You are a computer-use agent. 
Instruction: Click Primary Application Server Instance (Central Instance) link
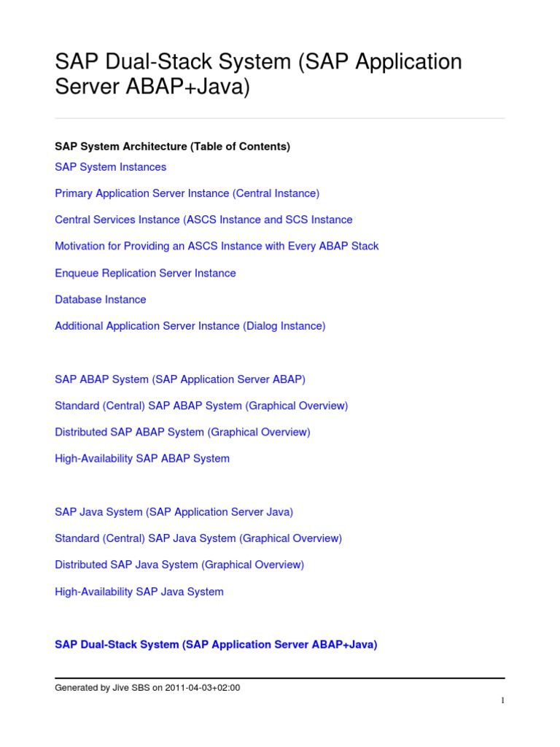pos(187,193)
